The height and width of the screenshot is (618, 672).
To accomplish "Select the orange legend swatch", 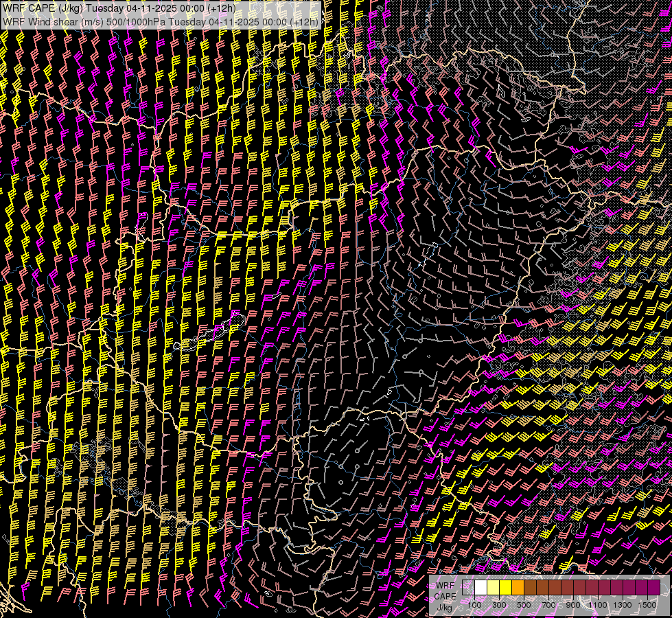I will pos(518,587).
